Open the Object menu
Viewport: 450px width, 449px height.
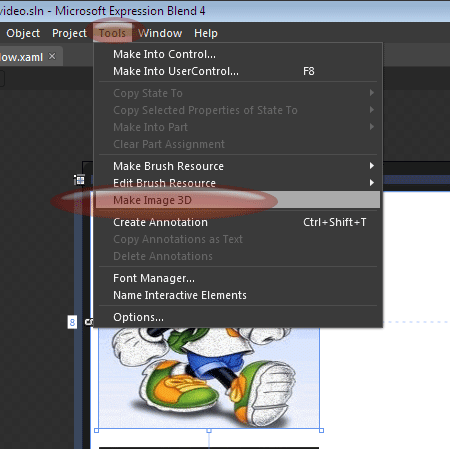coord(23,33)
